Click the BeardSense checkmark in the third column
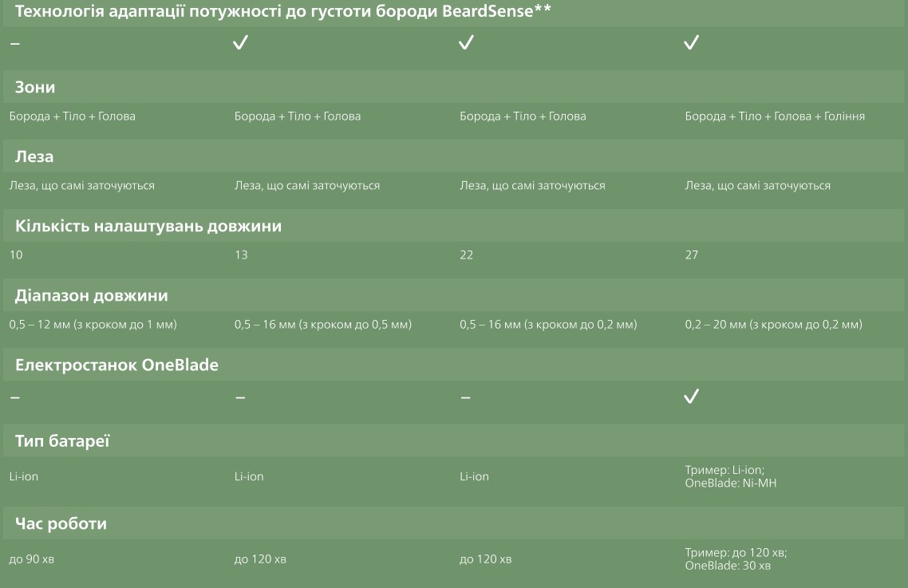 [x=466, y=43]
